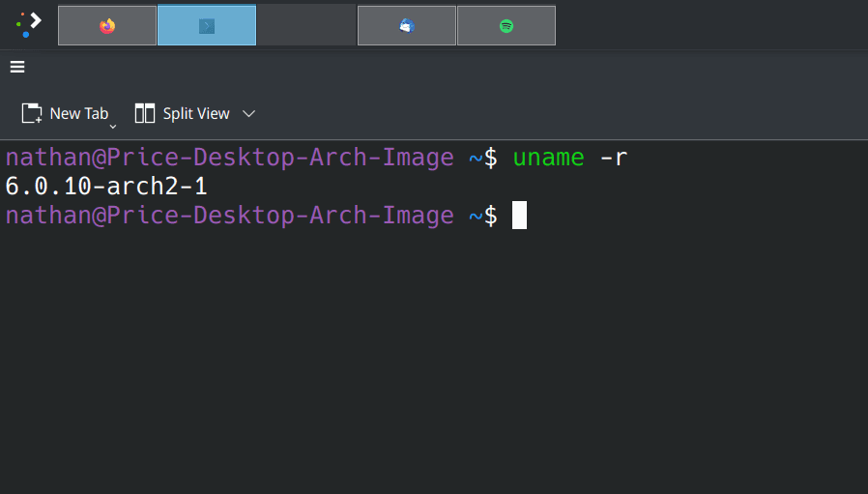Open the KDE application launcher
This screenshot has width=868, height=494.
click(x=29, y=25)
